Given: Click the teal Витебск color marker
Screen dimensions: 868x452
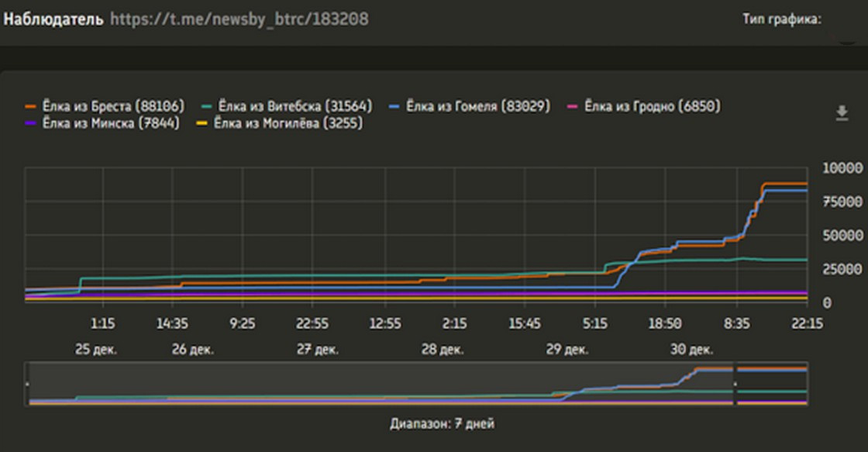Looking at the screenshot, I should (x=206, y=106).
